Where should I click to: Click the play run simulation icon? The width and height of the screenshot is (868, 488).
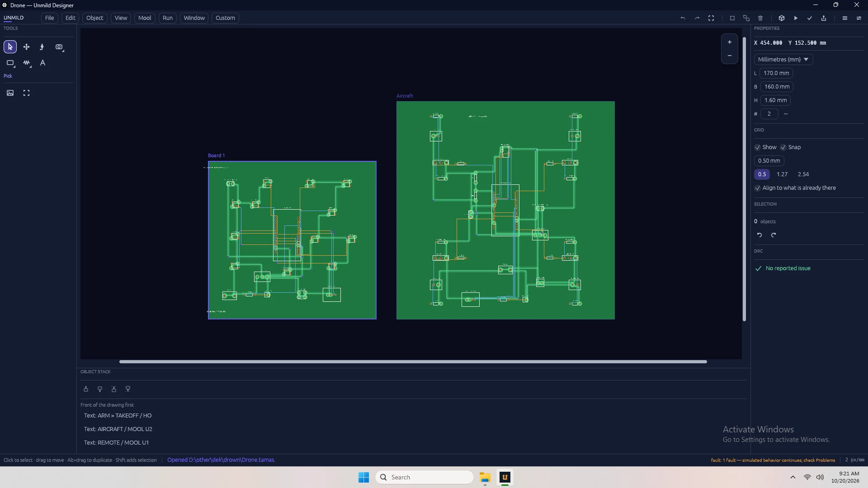point(796,18)
